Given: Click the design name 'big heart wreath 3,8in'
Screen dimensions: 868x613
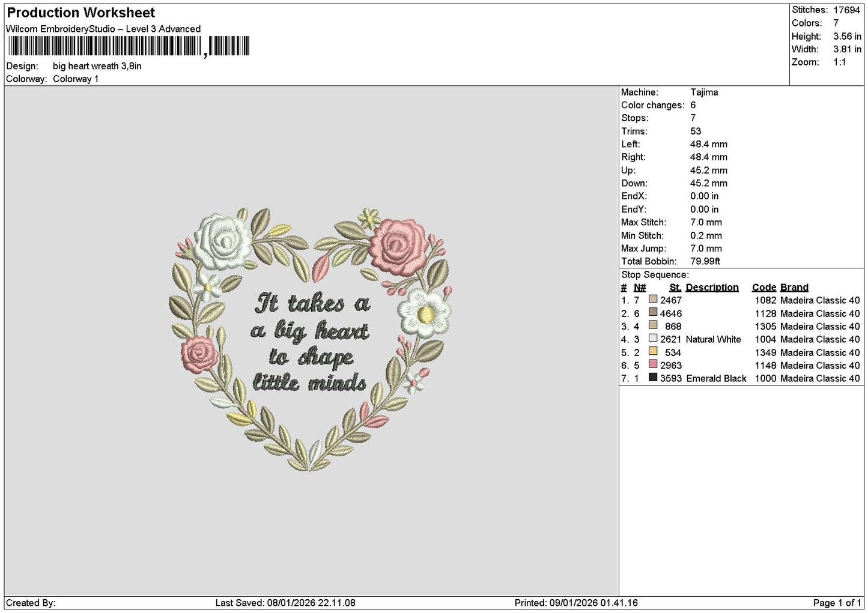Looking at the screenshot, I should [97, 66].
